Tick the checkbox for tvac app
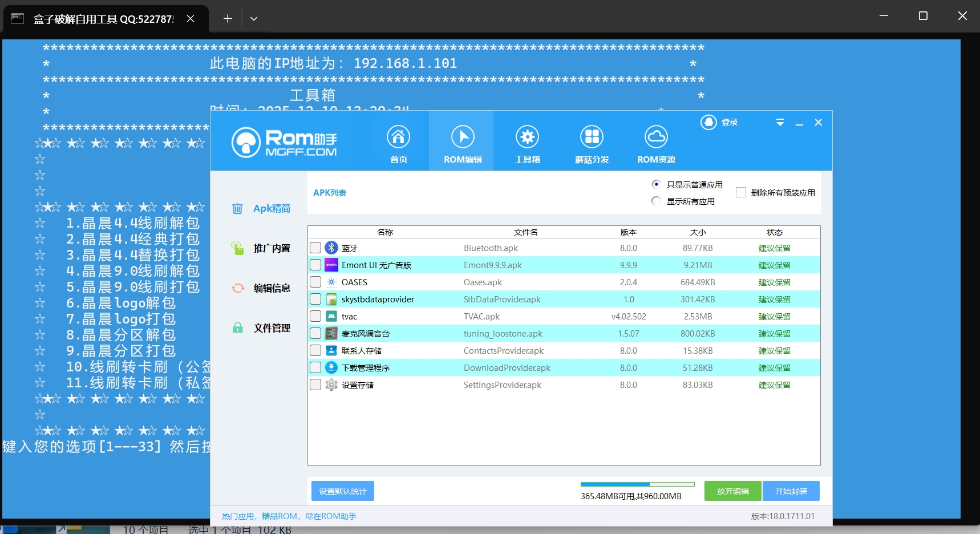980x534 pixels. coord(315,317)
